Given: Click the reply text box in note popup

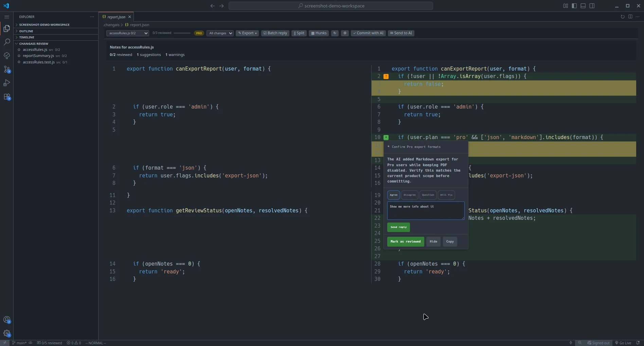Looking at the screenshot, I should (x=426, y=211).
